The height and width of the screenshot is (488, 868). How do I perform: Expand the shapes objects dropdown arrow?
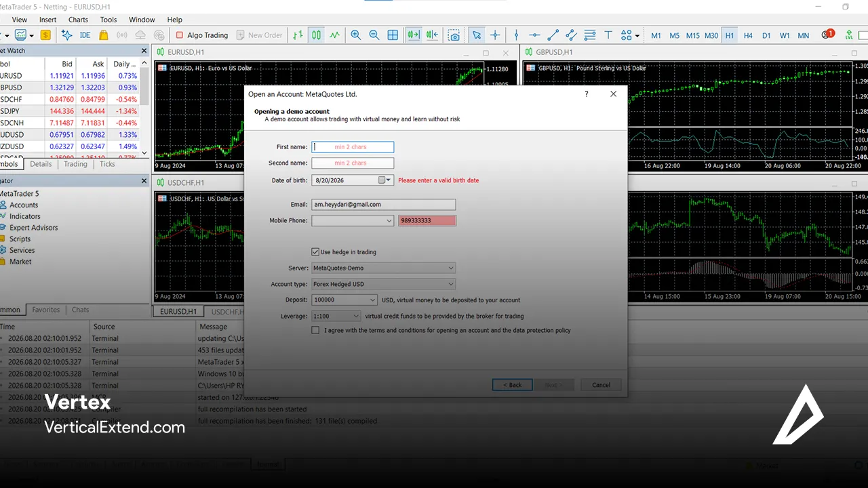point(637,35)
